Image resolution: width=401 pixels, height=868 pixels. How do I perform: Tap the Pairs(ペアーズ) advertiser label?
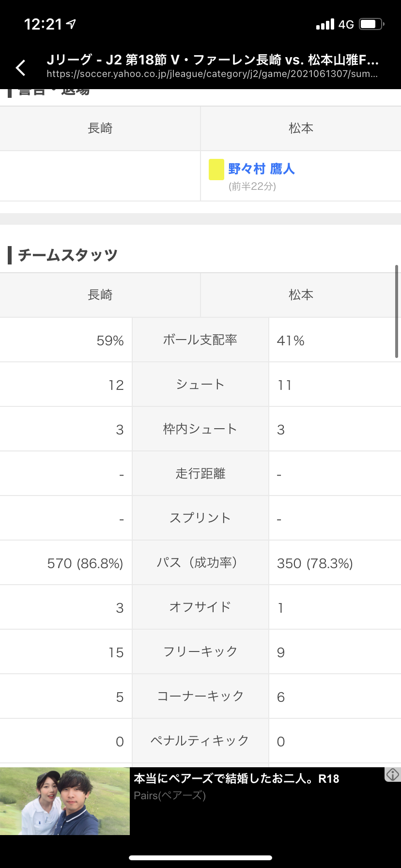click(x=170, y=795)
